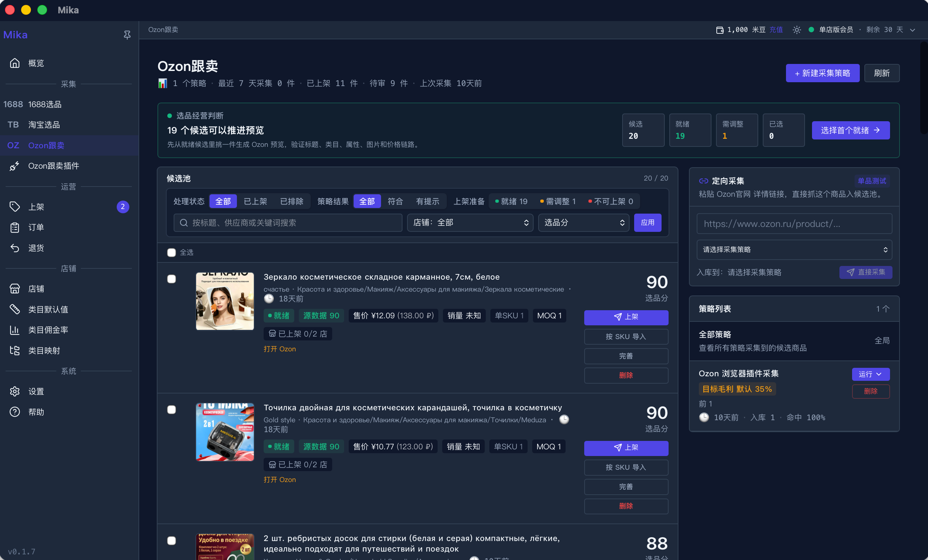The image size is (928, 560).
Task: Open the 请选择采集策略 dropdown
Action: [794, 249]
